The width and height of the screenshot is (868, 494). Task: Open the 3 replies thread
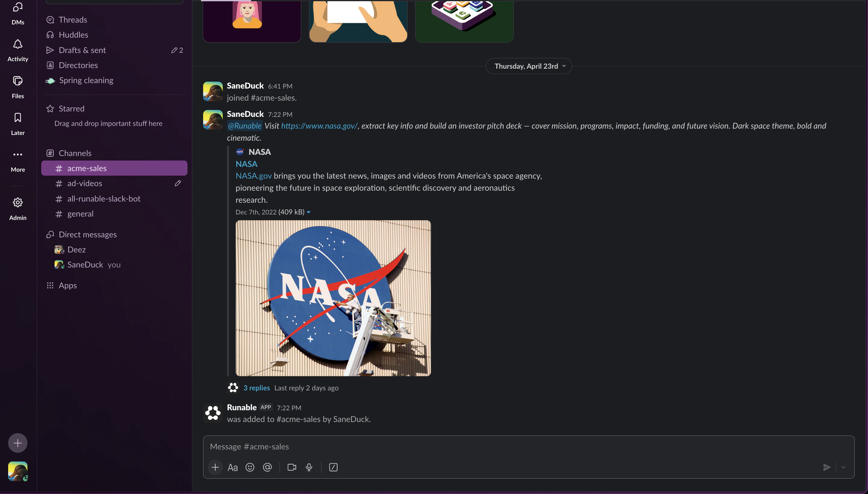pos(256,388)
